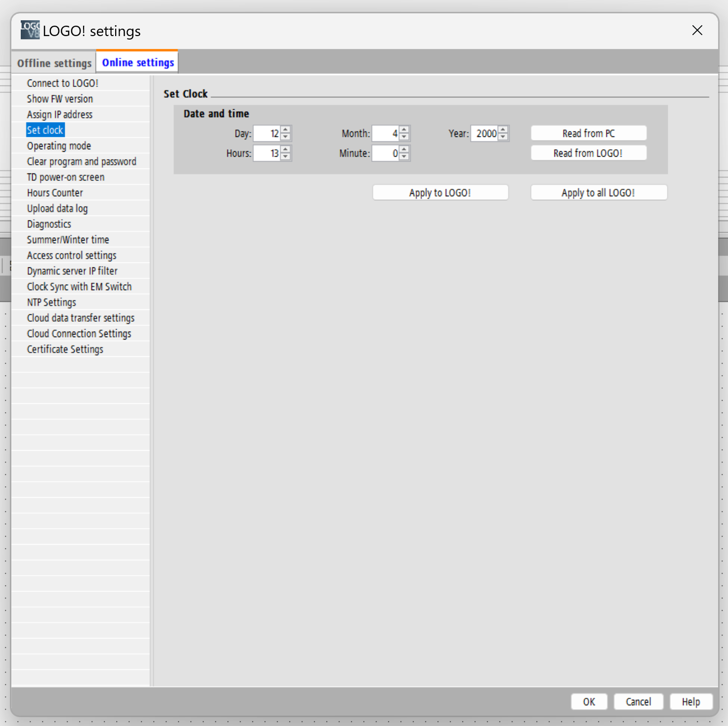Select the Set clock entry

(45, 130)
